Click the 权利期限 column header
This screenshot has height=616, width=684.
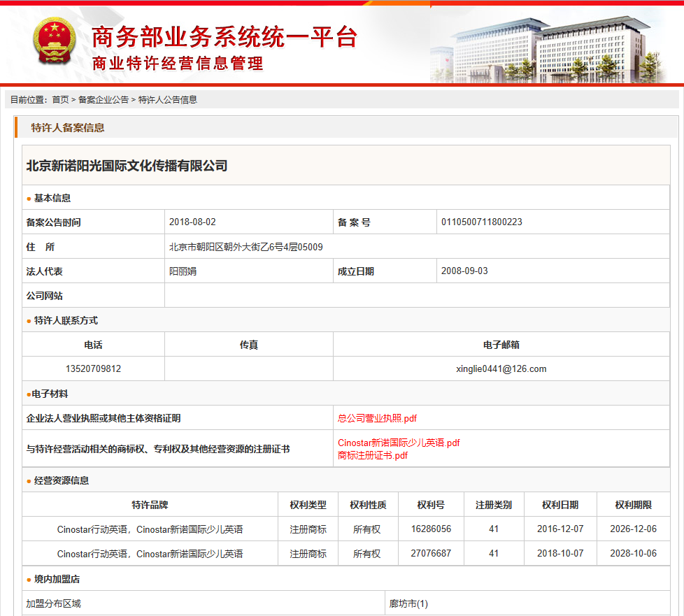(634, 505)
